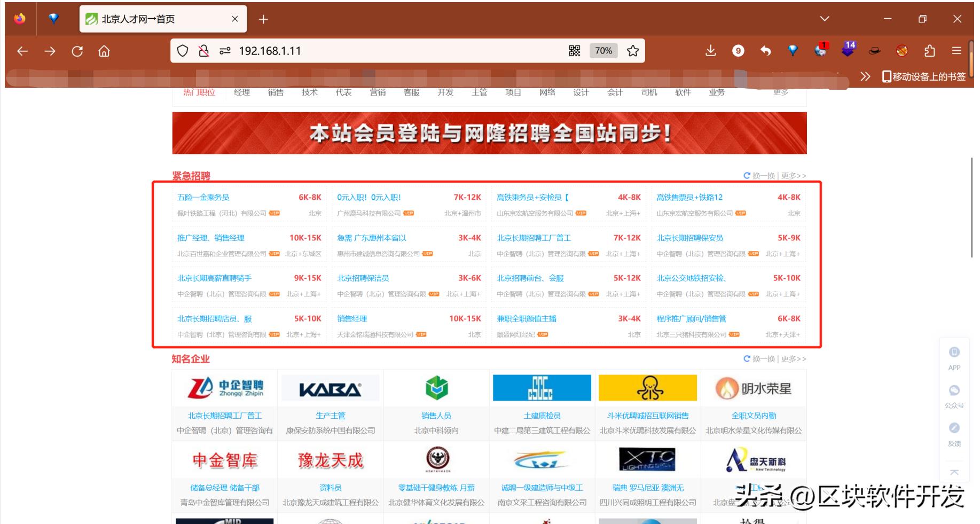This screenshot has width=980, height=524.
Task: Open the 紧急招聘 更多>> link
Action: [794, 175]
